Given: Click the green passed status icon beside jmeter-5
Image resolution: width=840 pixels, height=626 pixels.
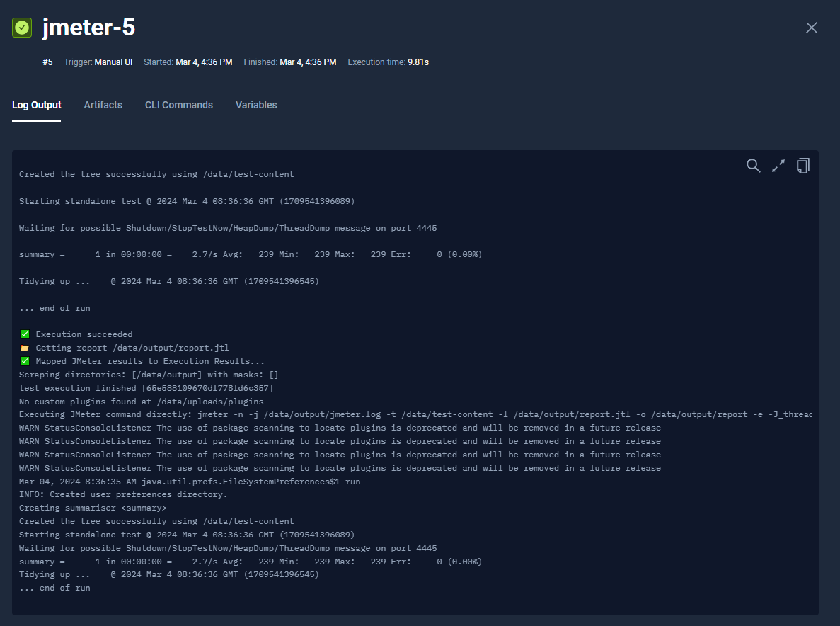Looking at the screenshot, I should (x=22, y=28).
